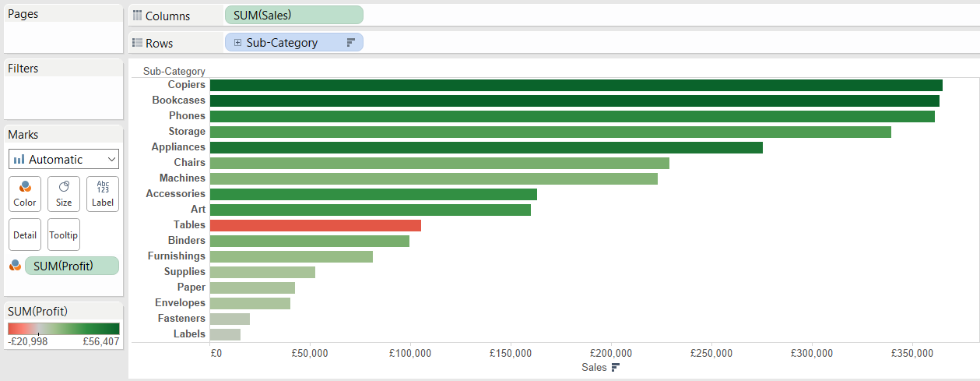This screenshot has height=381, width=980.
Task: Select the Envelopes row label
Action: [x=180, y=303]
